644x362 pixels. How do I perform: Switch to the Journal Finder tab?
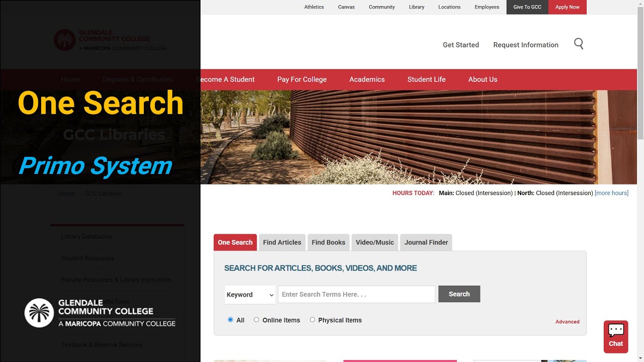426,242
